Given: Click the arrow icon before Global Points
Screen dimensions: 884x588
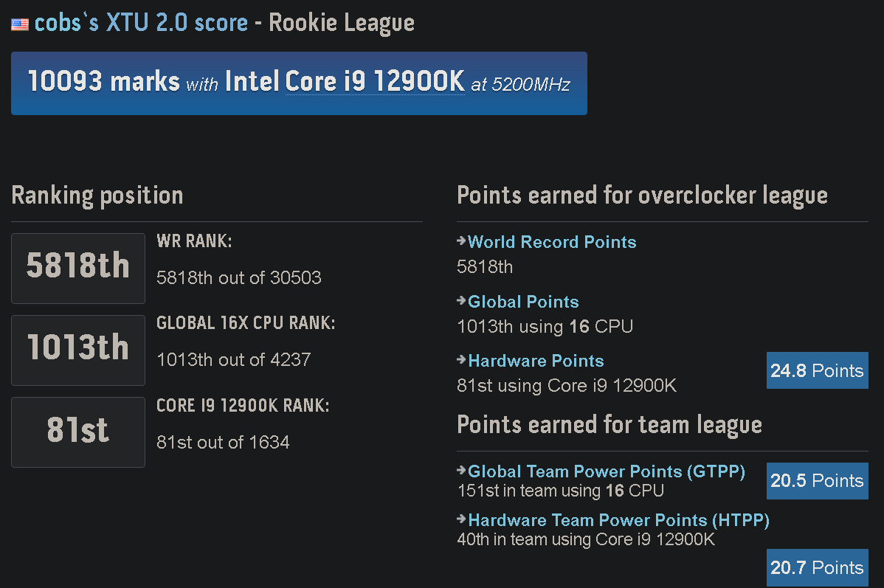Looking at the screenshot, I should pyautogui.click(x=461, y=301).
